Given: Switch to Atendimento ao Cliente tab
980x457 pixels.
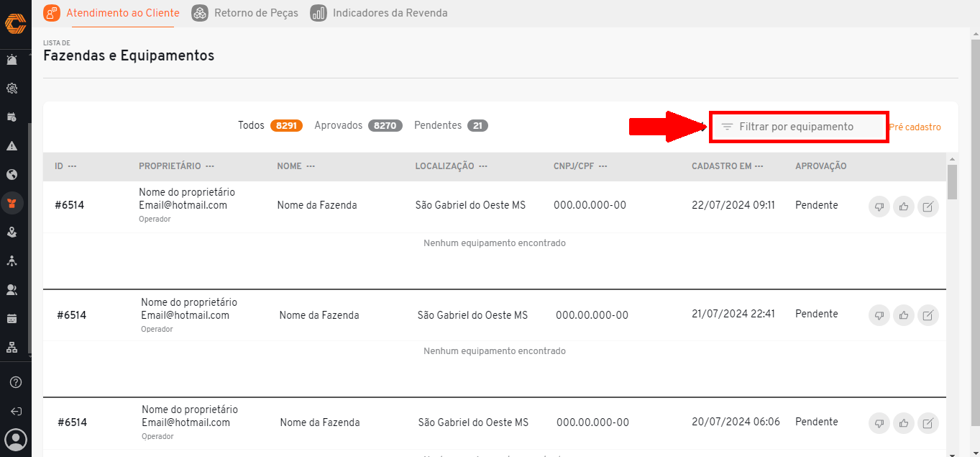Looking at the screenshot, I should (x=111, y=13).
